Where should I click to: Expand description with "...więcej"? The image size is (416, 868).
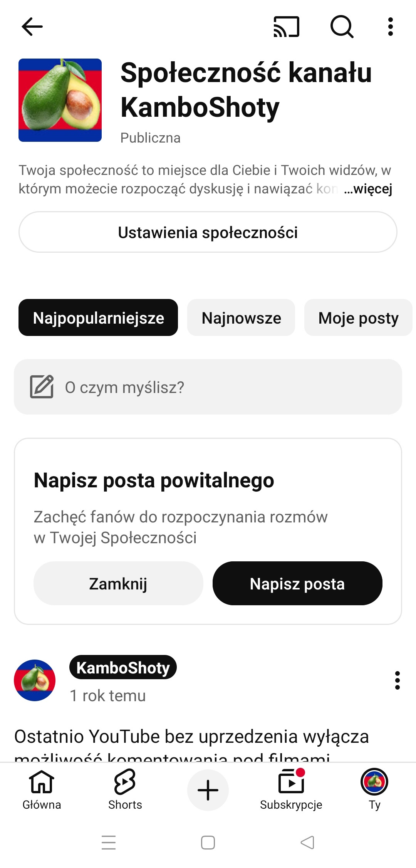pyautogui.click(x=368, y=189)
